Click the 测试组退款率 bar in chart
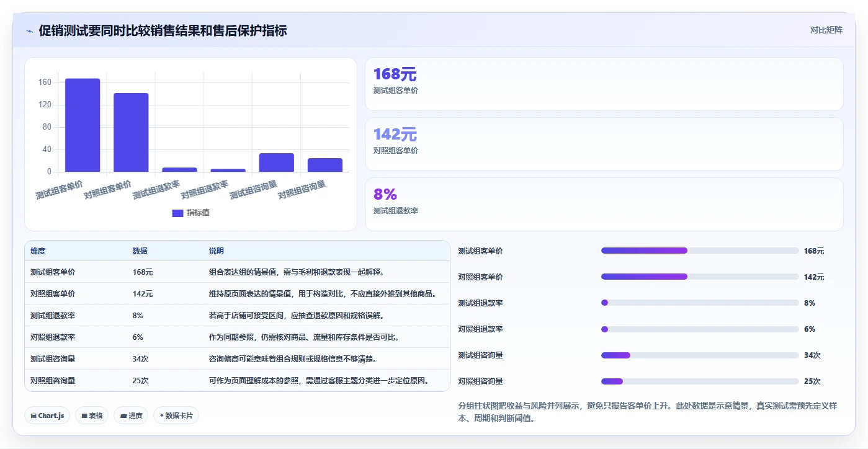Screen dimensions: 868x449 click(179, 169)
